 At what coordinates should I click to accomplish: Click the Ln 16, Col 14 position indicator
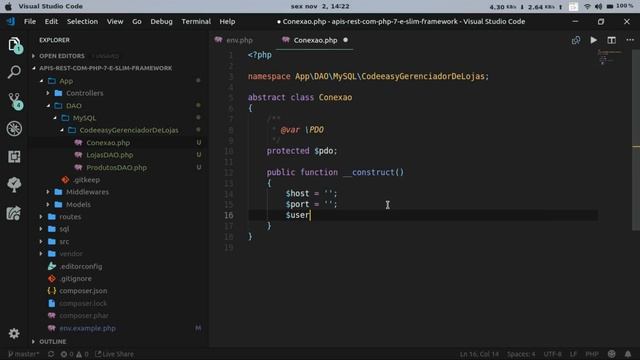(x=479, y=354)
